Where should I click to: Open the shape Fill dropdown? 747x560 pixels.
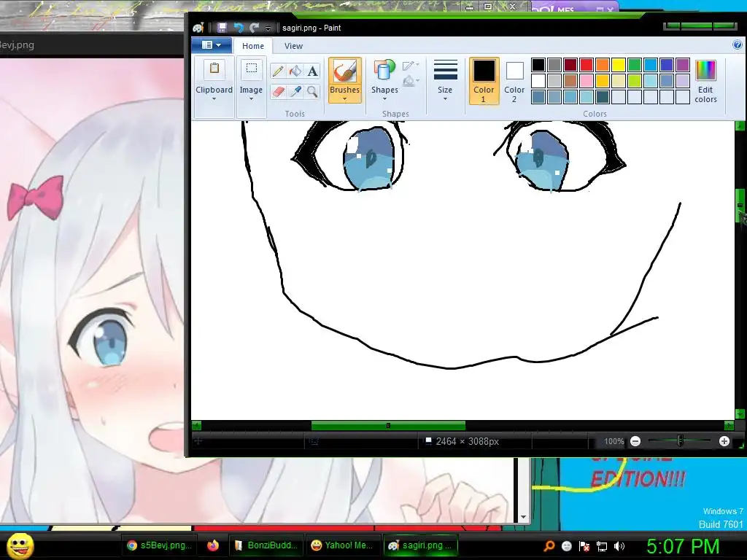[x=411, y=82]
